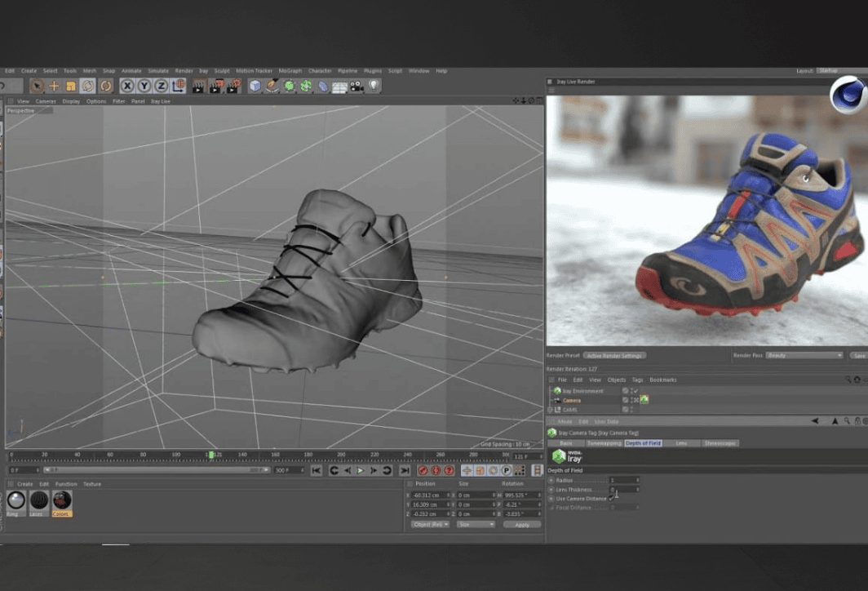This screenshot has height=591, width=868.
Task: Open the MoGraph menu
Action: point(290,71)
